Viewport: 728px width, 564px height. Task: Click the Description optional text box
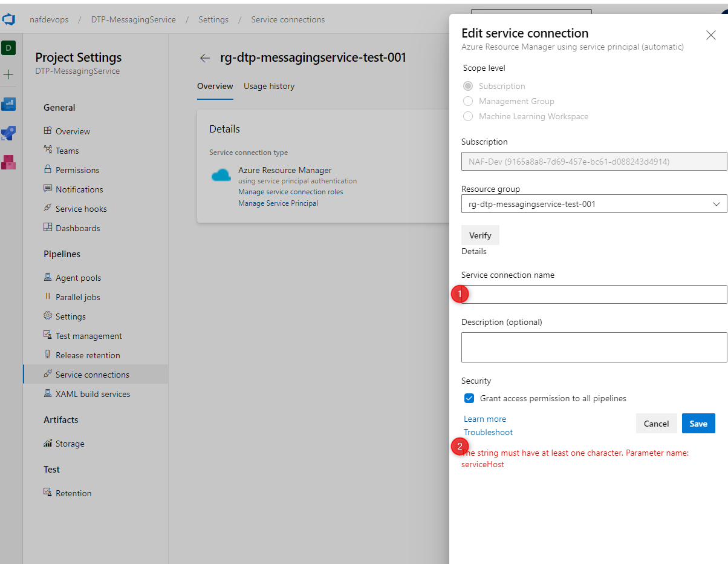(x=594, y=347)
